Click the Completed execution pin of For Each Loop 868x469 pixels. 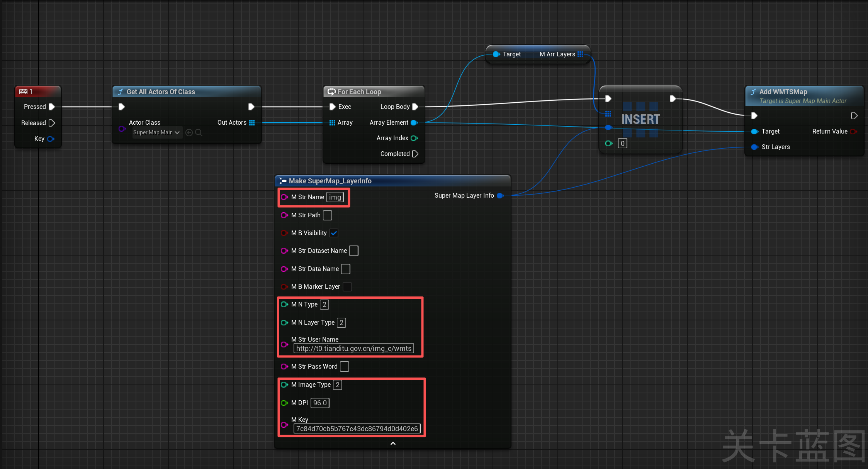click(x=415, y=154)
